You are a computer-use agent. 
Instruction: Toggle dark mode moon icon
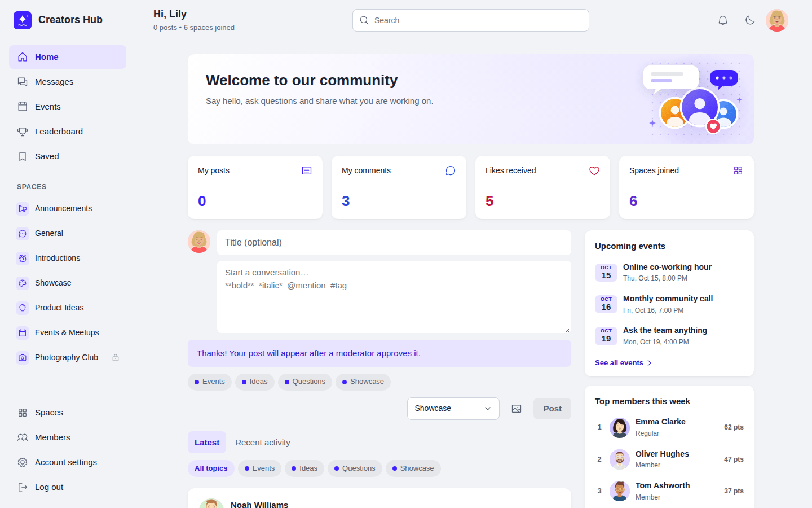750,20
